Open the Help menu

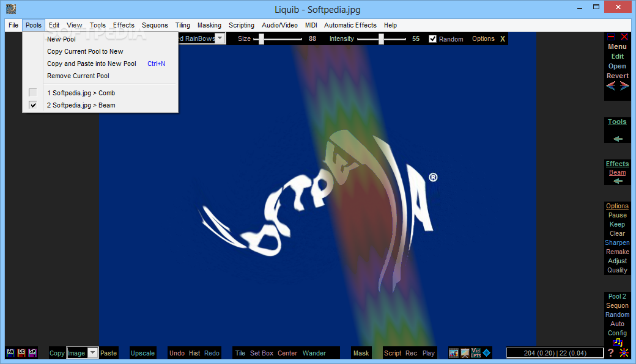tap(390, 25)
